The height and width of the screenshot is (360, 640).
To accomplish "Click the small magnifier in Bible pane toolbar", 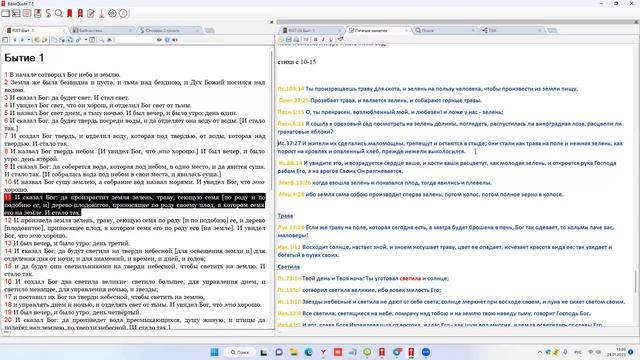I will pos(101,40).
